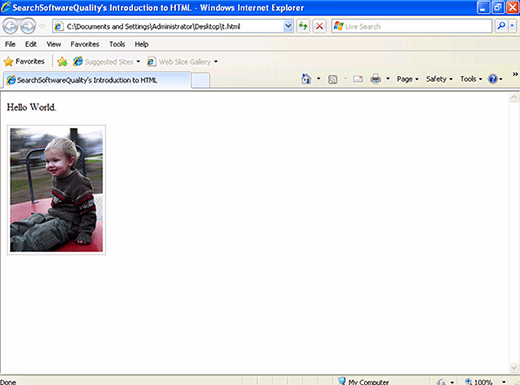Click inside the Live Search box

tap(412, 26)
